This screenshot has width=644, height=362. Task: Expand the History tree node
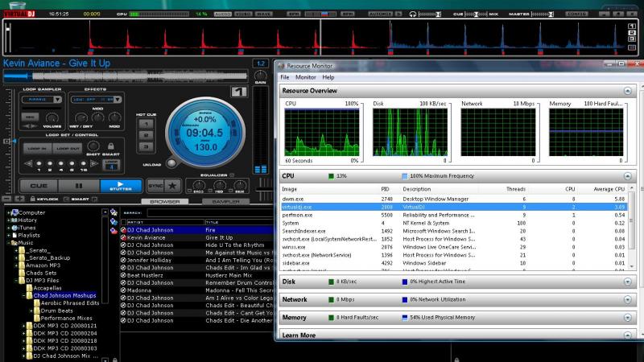(x=9, y=220)
